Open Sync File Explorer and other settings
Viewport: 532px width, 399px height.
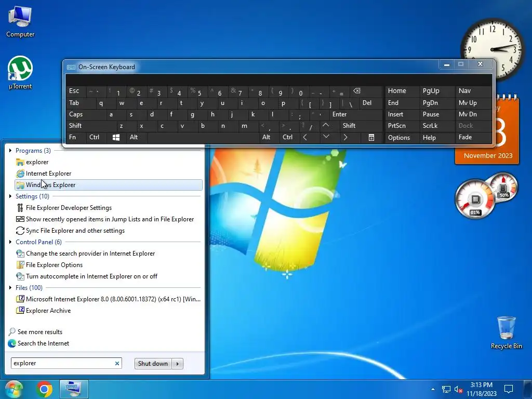tap(109, 231)
